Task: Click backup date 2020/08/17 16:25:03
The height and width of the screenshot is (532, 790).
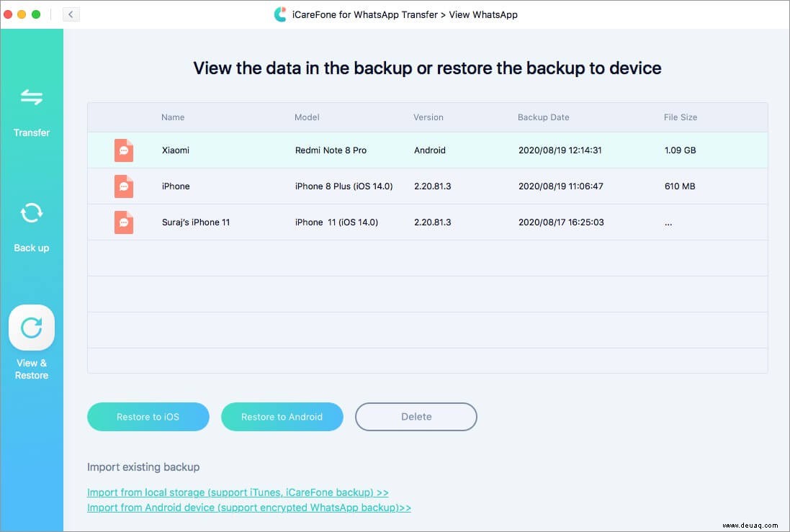Action: (x=561, y=222)
